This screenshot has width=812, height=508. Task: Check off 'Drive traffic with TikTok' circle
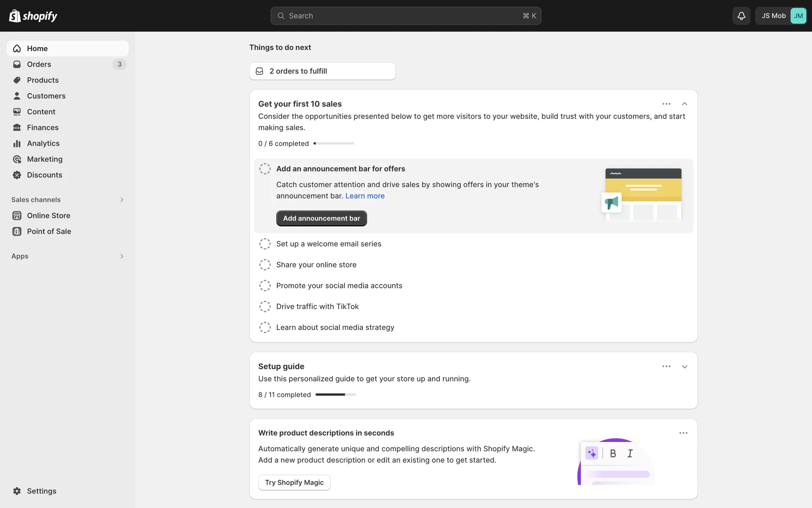265,306
